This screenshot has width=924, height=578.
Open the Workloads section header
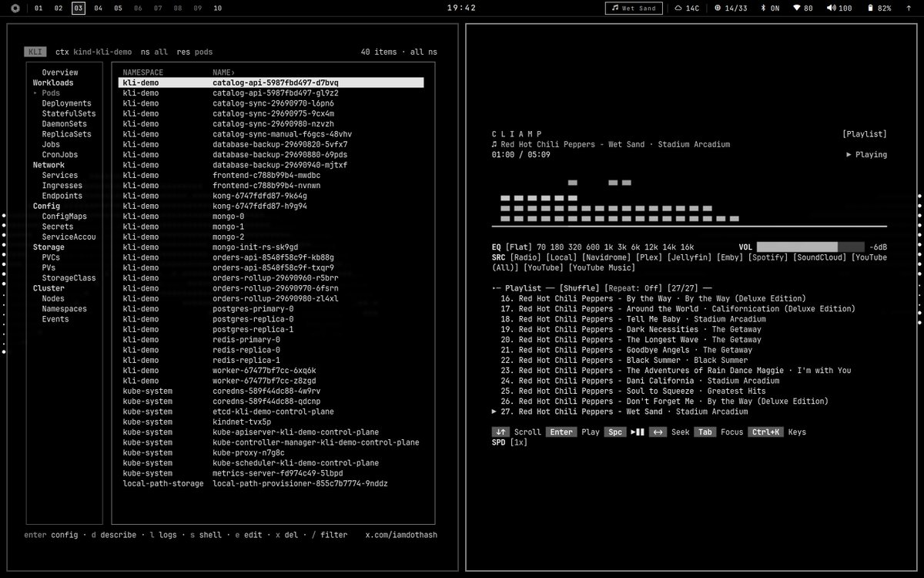[x=53, y=82]
